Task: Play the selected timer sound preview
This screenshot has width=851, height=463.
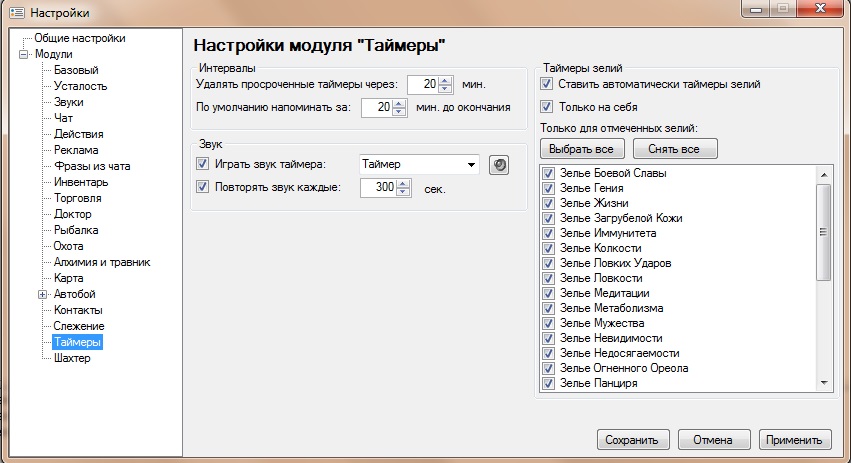Action: tap(499, 165)
